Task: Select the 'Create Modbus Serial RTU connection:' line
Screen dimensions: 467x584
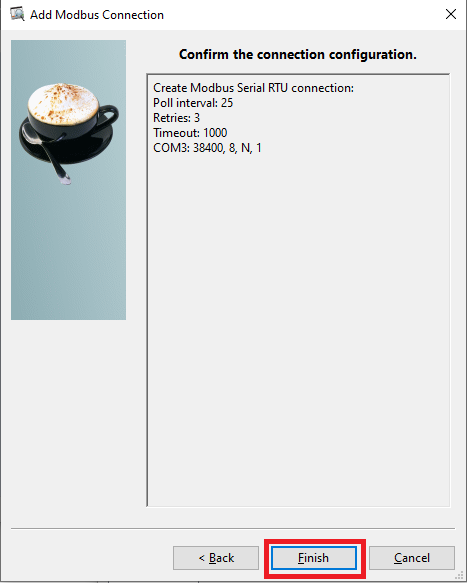Action: click(x=253, y=88)
